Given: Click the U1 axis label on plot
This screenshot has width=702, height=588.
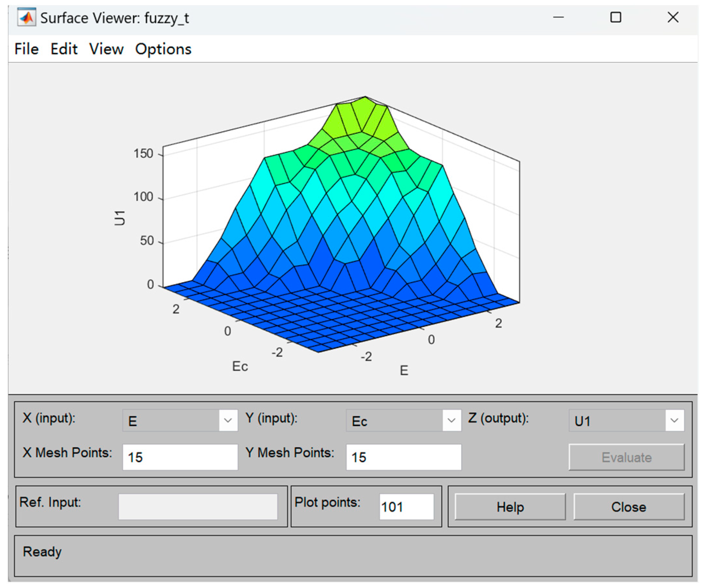Looking at the screenshot, I should (119, 218).
